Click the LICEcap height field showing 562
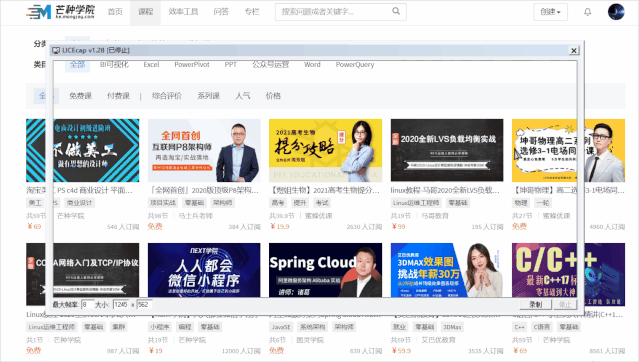 [x=144, y=305]
